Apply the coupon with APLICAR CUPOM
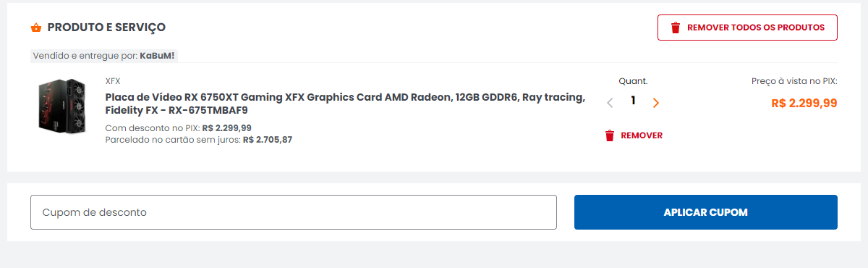Screen dimensions: 868x268 point(706,212)
